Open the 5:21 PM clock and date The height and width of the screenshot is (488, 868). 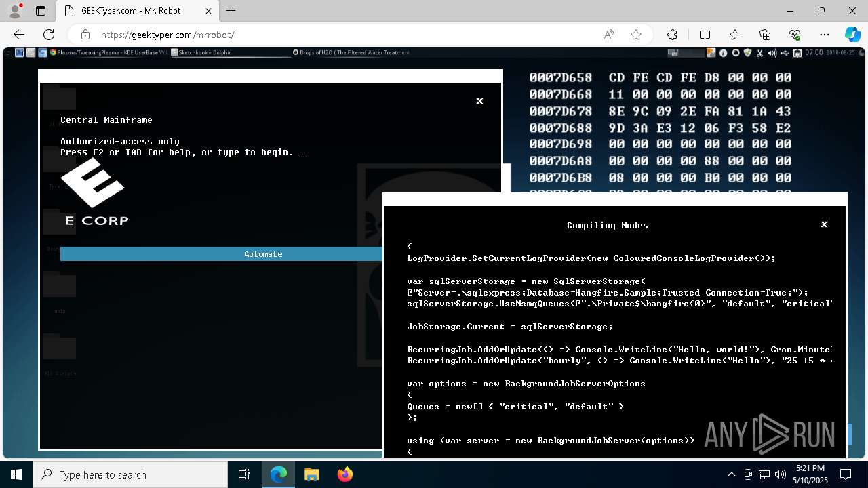click(810, 474)
